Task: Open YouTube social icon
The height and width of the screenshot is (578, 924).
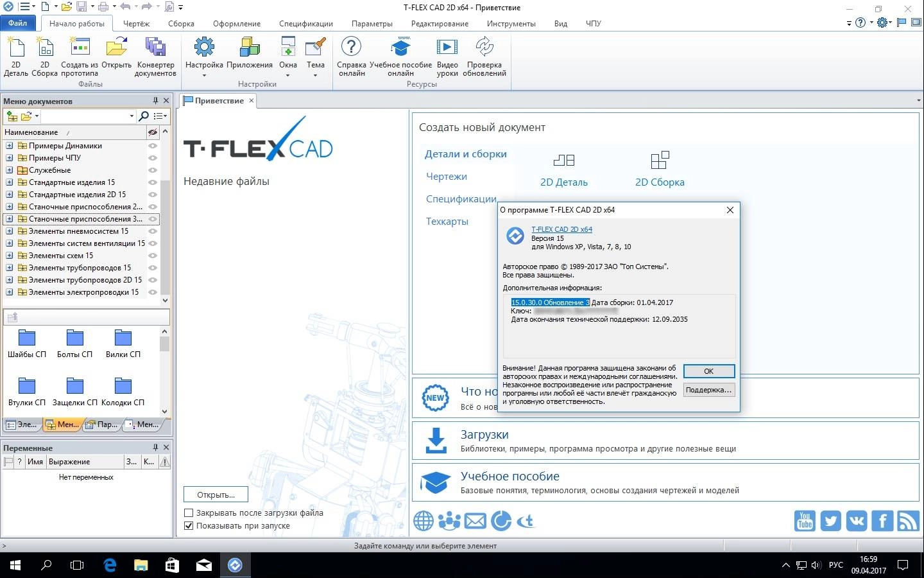Action: [805, 521]
